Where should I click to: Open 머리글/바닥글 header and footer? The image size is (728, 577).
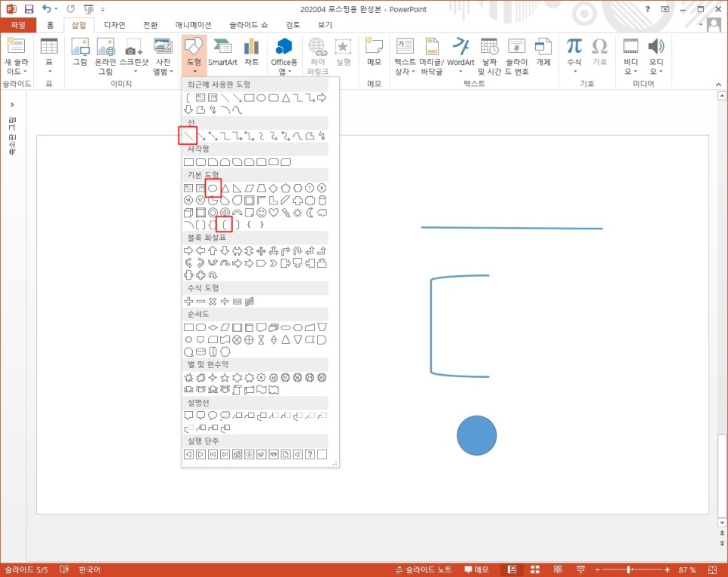click(x=431, y=57)
